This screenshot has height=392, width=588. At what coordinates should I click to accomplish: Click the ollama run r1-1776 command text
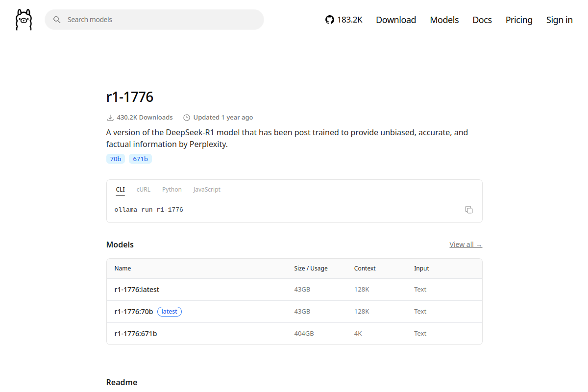point(149,210)
